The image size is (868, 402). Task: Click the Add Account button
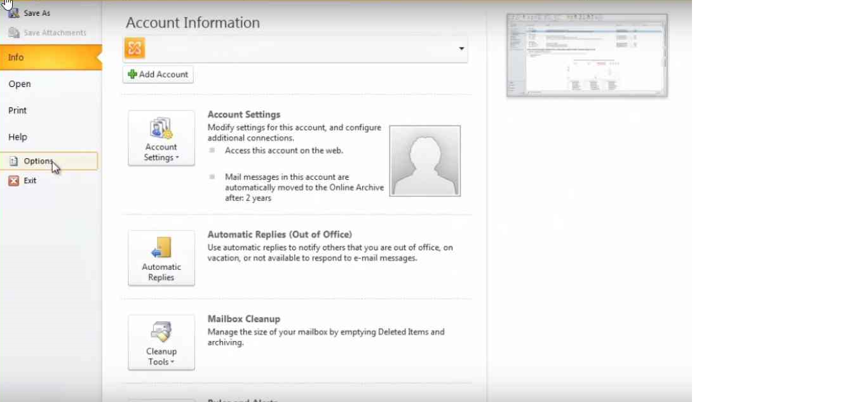click(x=158, y=74)
